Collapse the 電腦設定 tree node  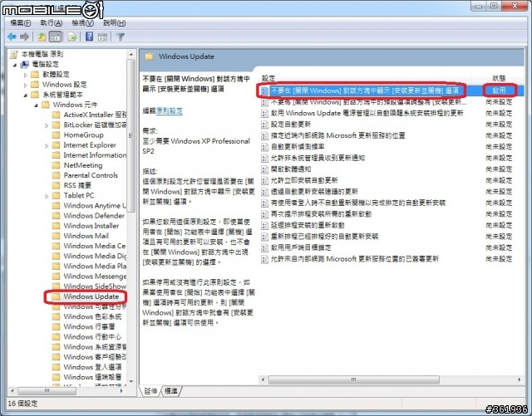[15, 65]
